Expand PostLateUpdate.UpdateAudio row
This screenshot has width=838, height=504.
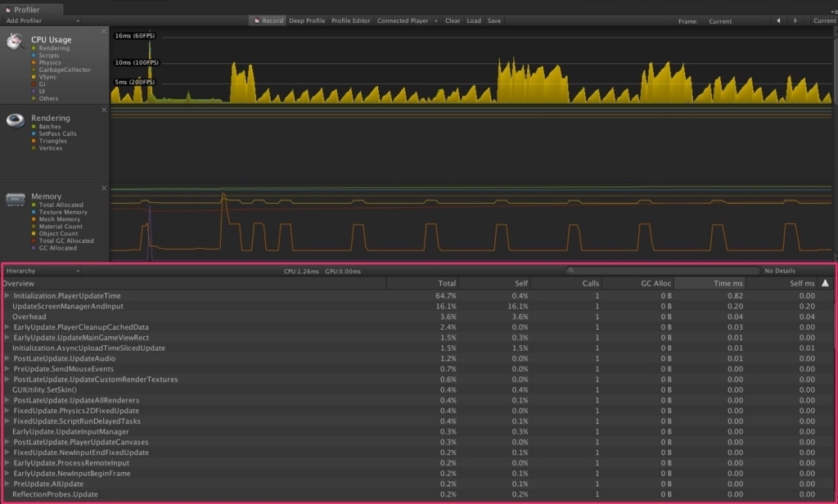(7, 358)
